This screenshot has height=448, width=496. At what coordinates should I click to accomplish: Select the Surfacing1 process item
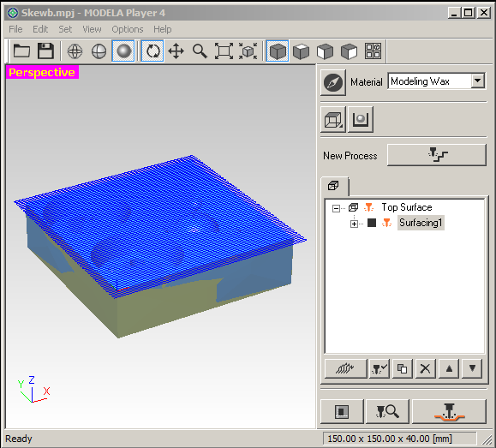pos(421,223)
